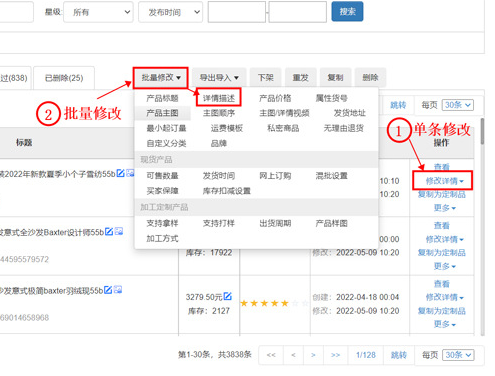Open the 导出导入 dropdown button
This screenshot has width=495, height=376.
point(219,78)
